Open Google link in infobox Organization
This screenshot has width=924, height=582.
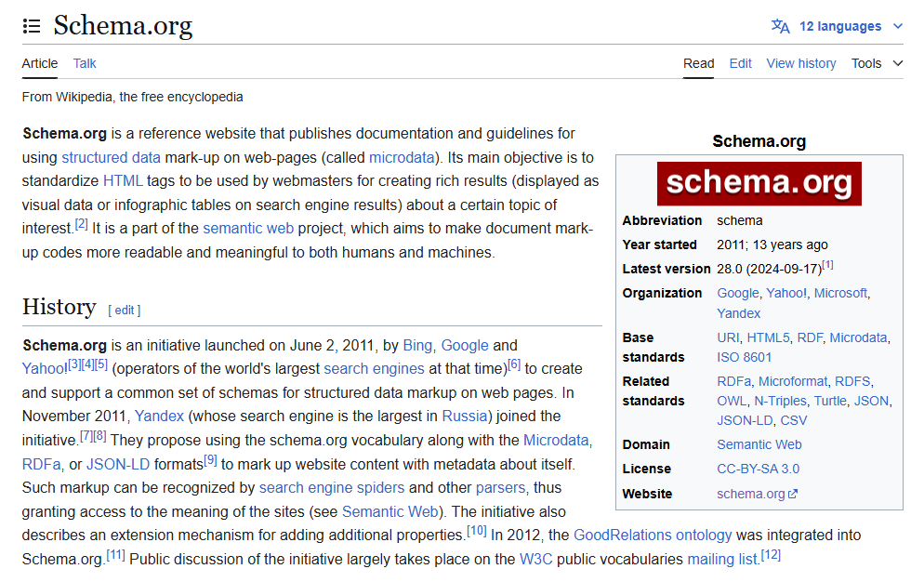pyautogui.click(x=738, y=293)
